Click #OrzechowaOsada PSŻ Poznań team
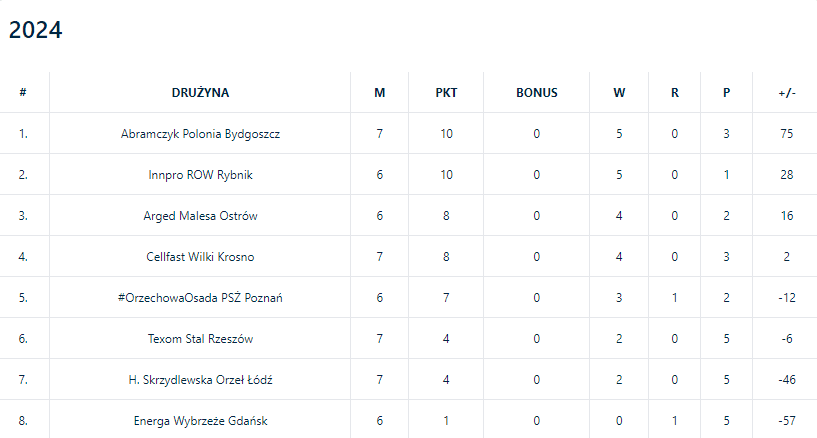Viewport: 817px width, 438px height. tap(200, 298)
